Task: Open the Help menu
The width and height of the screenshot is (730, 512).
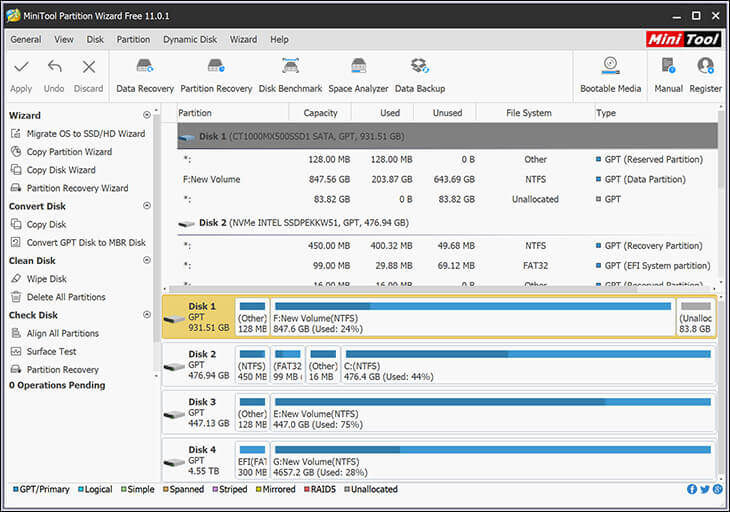Action: (279, 40)
